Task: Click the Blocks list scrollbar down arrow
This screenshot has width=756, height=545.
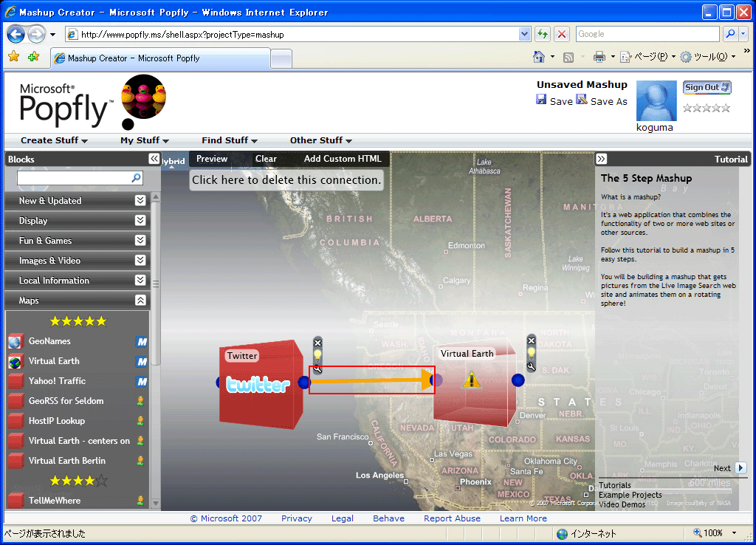Action: coord(155,503)
